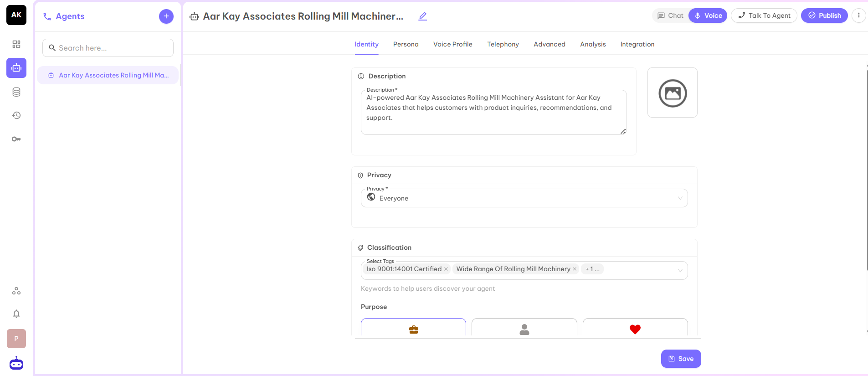Image resolution: width=868 pixels, height=376 pixels.
Task: Expand the Select Tags dropdown arrow
Action: tap(680, 270)
